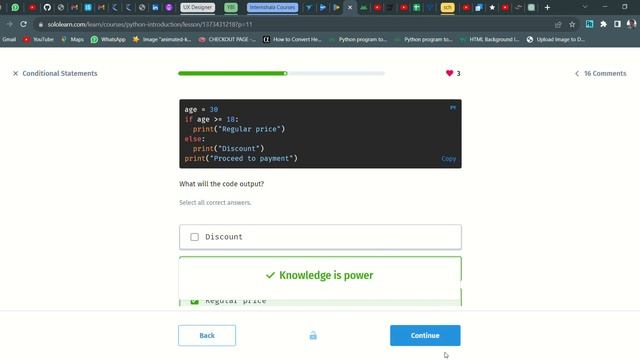The height and width of the screenshot is (360, 640).
Task: Open the YouTube bookmark
Action: [x=39, y=40]
